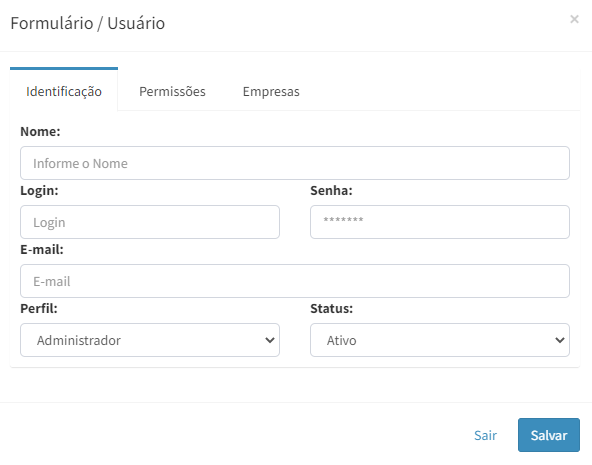Open the Status dropdown showing Ativo
The height and width of the screenshot is (465, 592).
pos(440,340)
